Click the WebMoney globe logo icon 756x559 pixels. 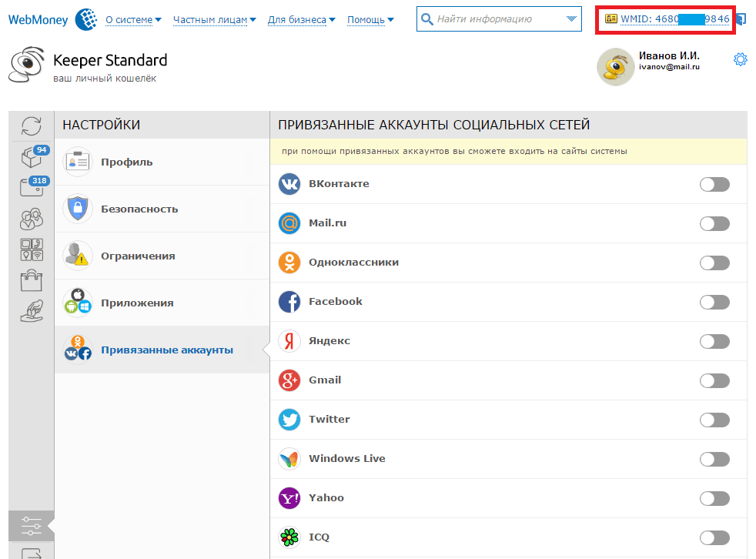click(x=86, y=19)
